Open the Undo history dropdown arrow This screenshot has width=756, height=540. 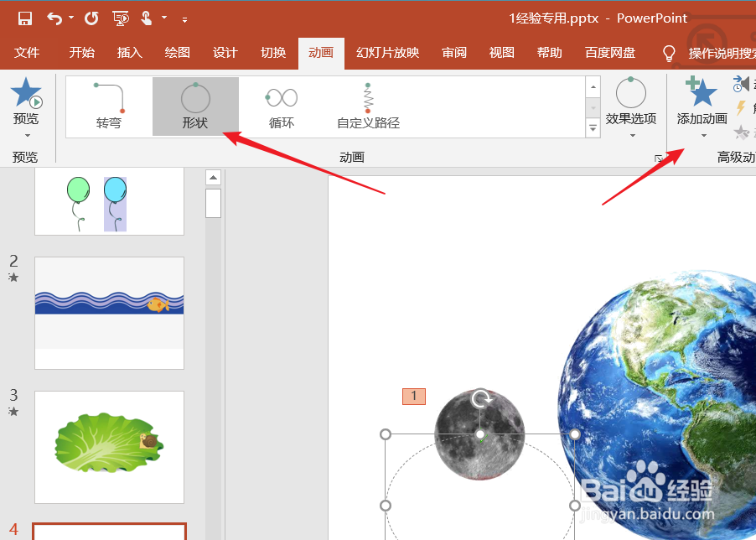click(71, 18)
